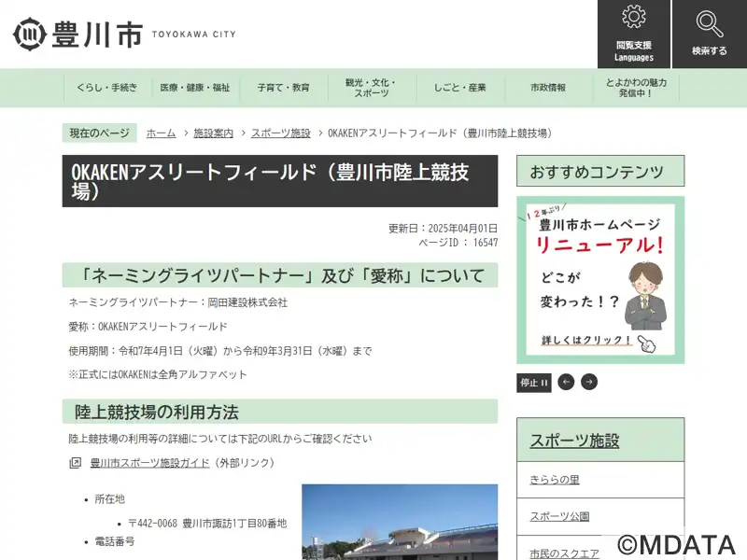Screen dimensions: 747x560
Task: Select the ネーミングライツパートナー:岡田建設株式会社 line
Action: coord(178,302)
